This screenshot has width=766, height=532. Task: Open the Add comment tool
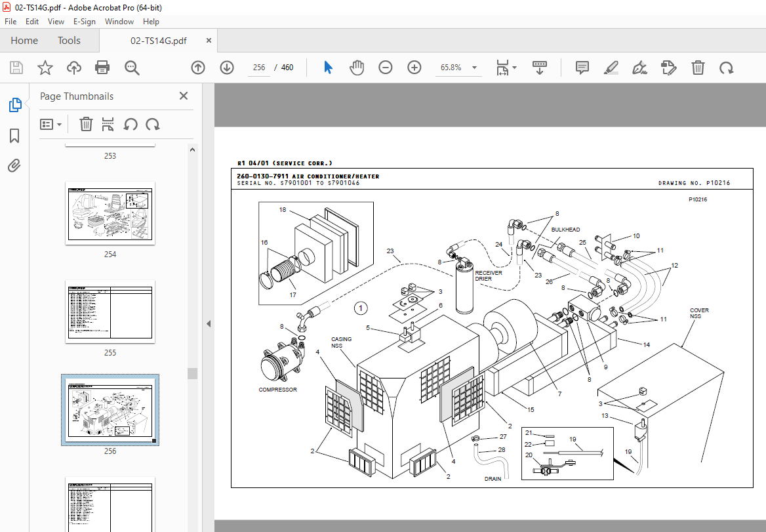[582, 68]
